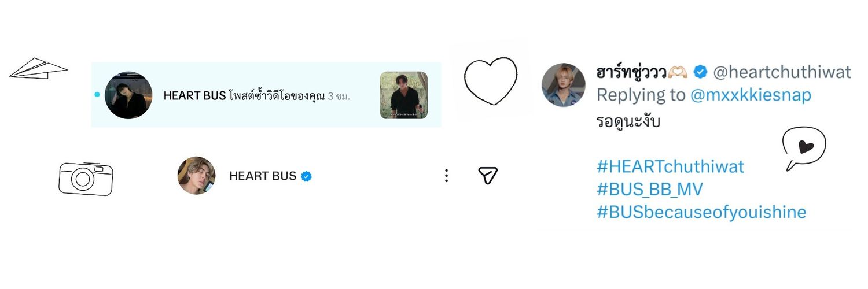This screenshot has height=289, width=868.
Task: Click the blue verified badge beside HEART BUS
Action: coord(307,176)
